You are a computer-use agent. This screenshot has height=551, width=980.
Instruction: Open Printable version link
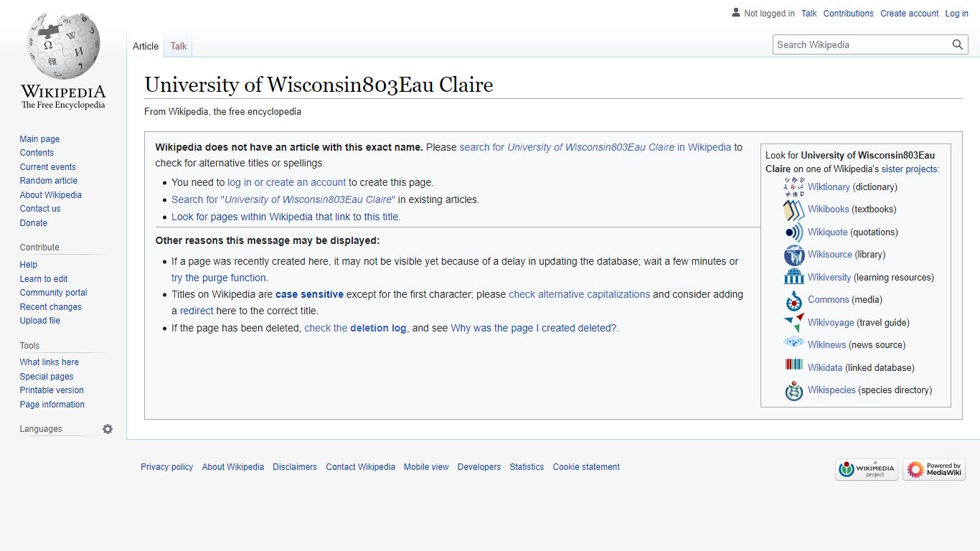pyautogui.click(x=52, y=390)
